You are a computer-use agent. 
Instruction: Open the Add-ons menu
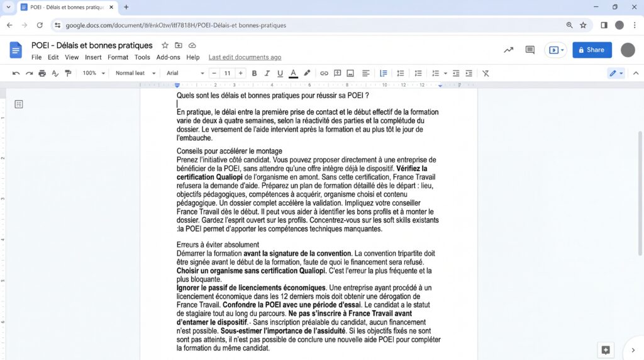click(168, 57)
